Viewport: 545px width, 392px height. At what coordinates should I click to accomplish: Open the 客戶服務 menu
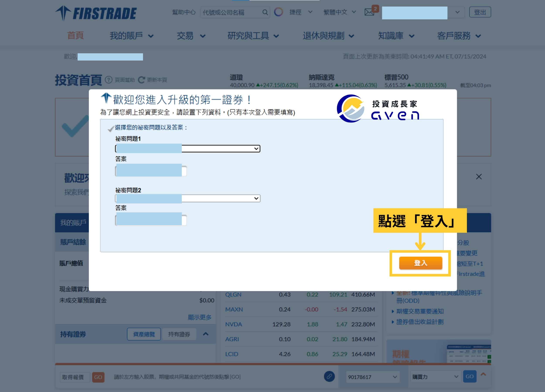coord(459,36)
